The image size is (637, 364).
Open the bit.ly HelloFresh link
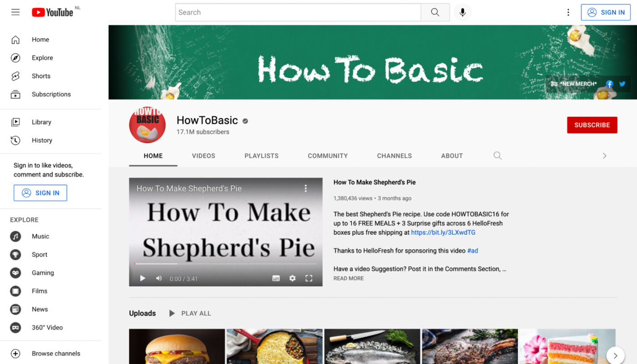click(x=443, y=233)
